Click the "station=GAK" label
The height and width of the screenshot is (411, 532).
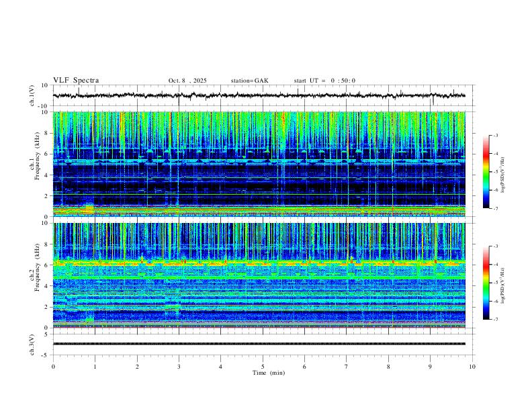pos(249,81)
